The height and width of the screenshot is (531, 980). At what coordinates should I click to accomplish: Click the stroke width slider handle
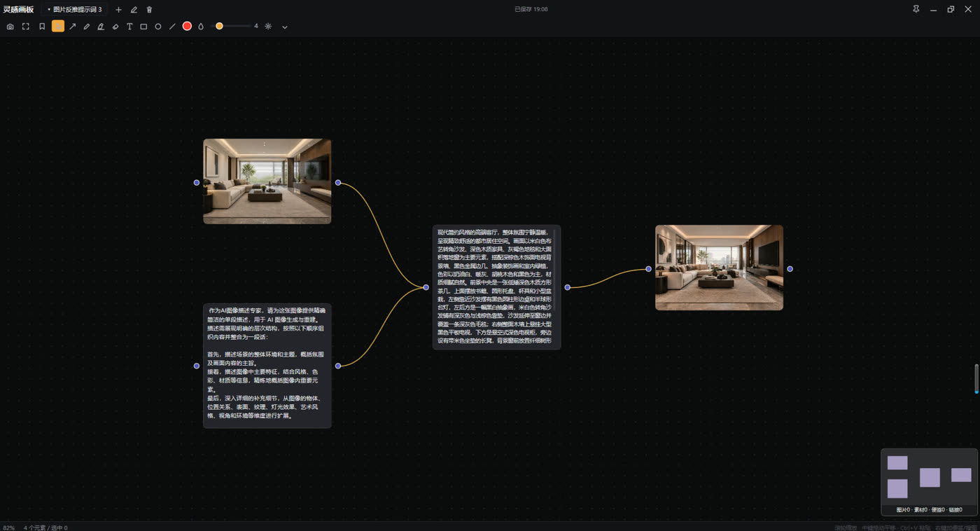pyautogui.click(x=219, y=26)
